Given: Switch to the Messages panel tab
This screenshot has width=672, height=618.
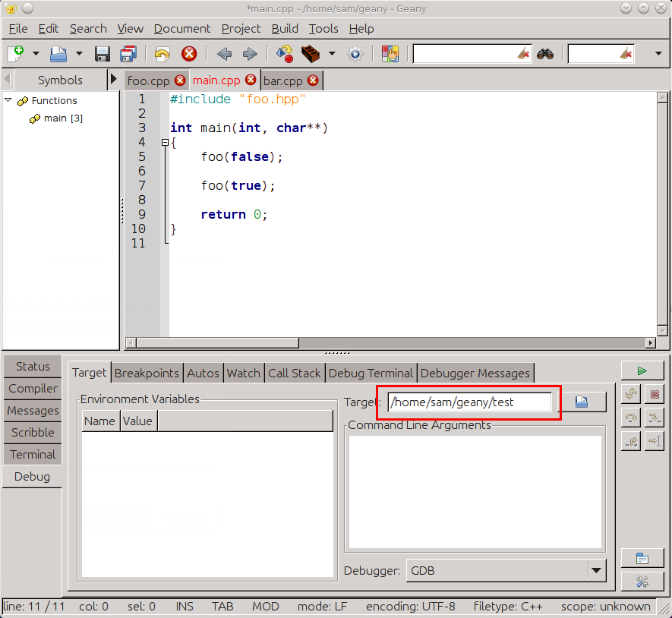Looking at the screenshot, I should click(x=33, y=411).
